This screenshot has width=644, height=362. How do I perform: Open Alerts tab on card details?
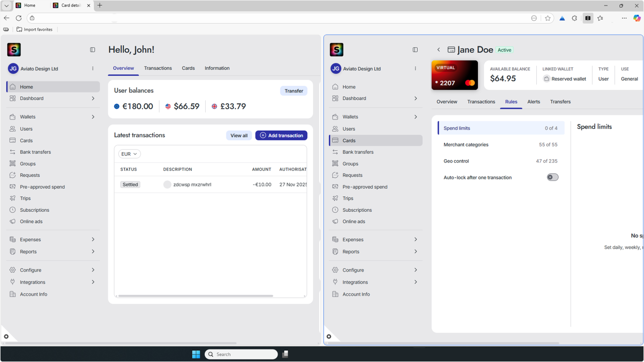533,102
